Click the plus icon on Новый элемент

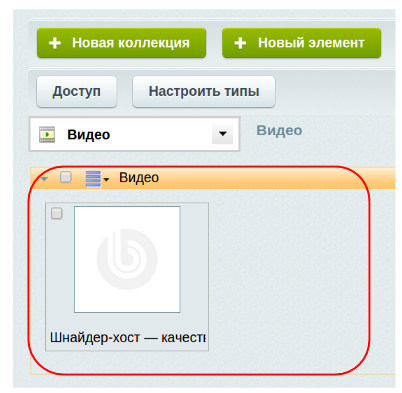(240, 43)
